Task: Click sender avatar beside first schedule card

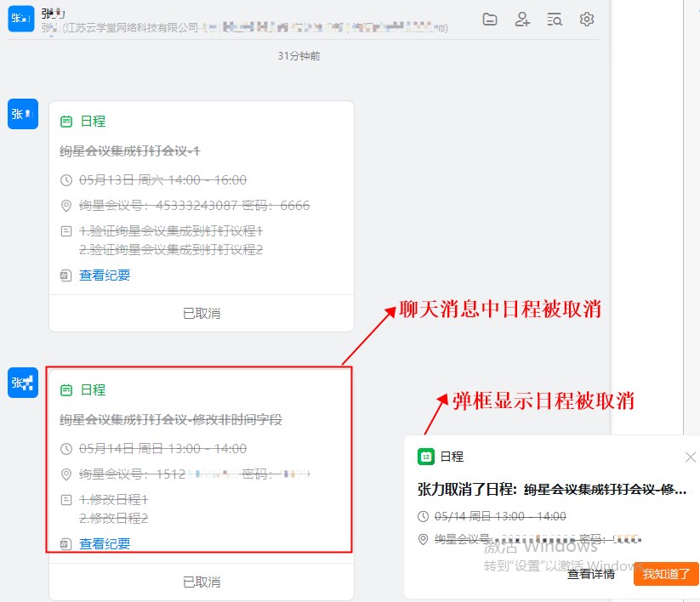Action: 23,114
